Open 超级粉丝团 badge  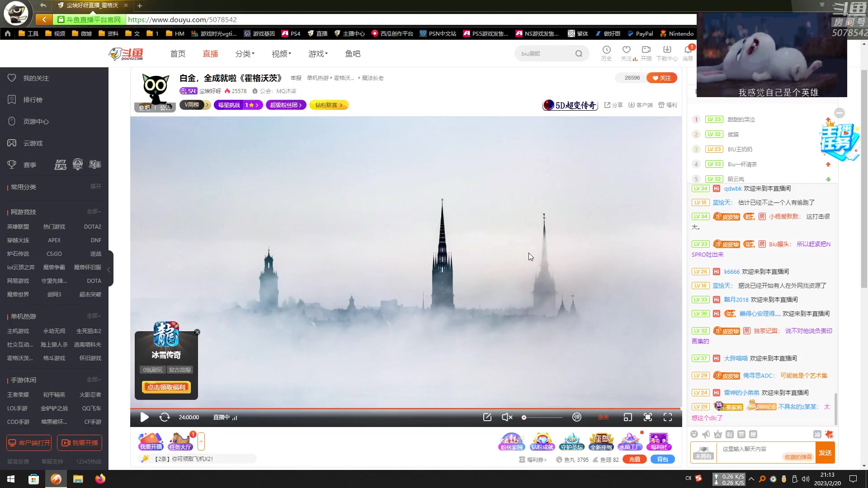click(x=286, y=105)
